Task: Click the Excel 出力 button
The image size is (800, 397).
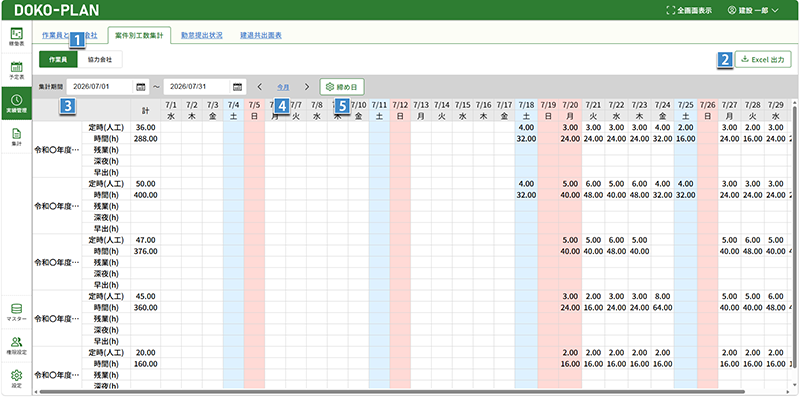Action: [763, 59]
